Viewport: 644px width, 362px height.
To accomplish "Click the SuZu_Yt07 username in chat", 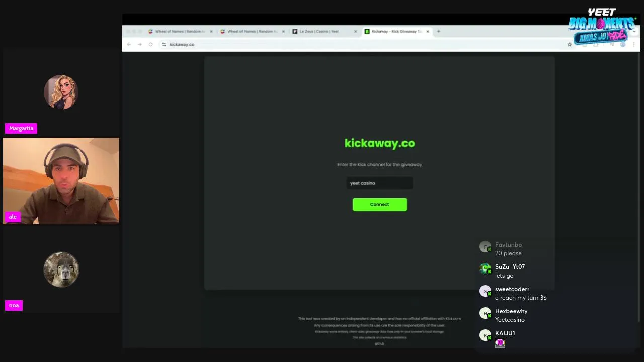I will (510, 267).
